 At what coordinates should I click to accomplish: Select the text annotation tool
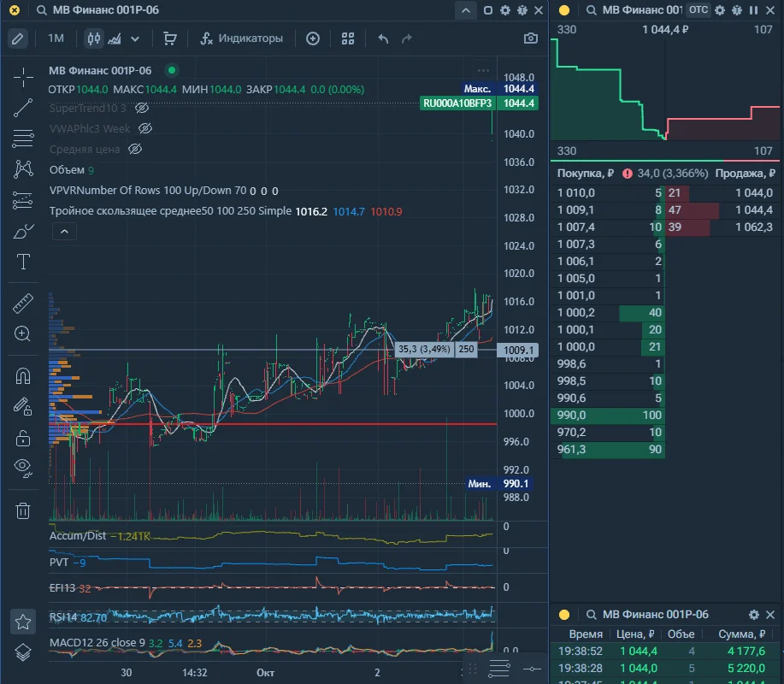coord(23,262)
